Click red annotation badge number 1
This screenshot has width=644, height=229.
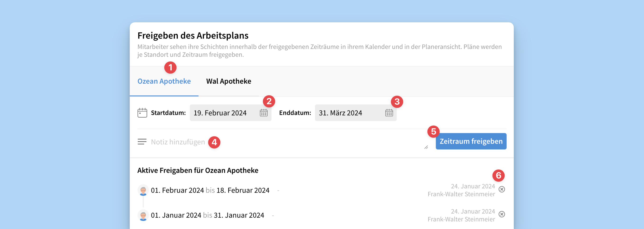170,67
